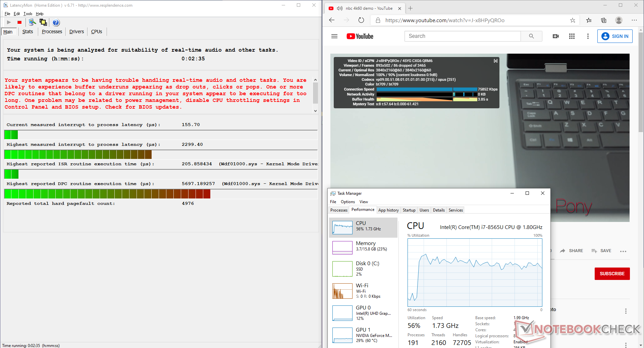Mute the tab via speaker icon
644x348 pixels.
pos(339,8)
